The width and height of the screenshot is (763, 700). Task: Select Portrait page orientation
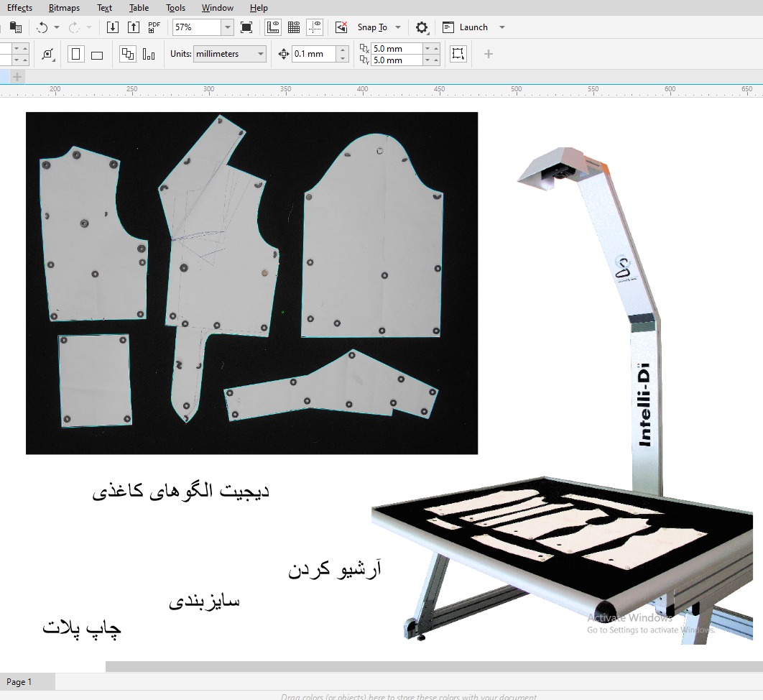76,54
